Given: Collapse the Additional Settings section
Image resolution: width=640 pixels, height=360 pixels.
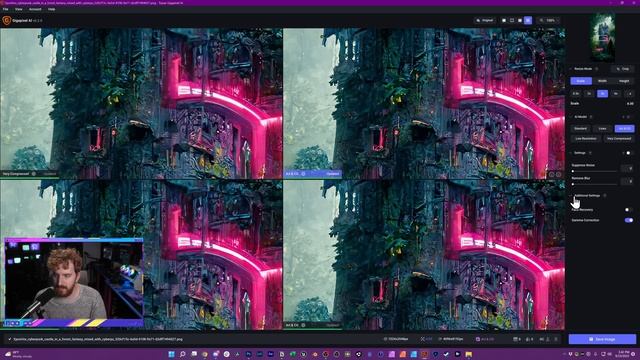Looking at the screenshot, I should point(571,196).
